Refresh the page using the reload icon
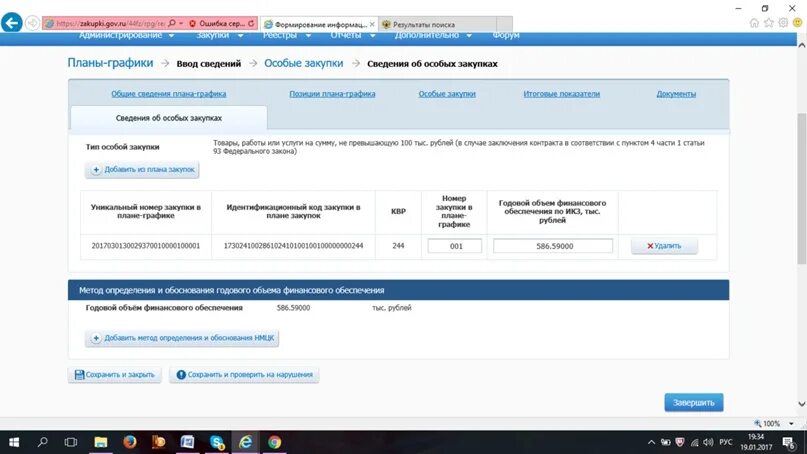This screenshot has width=807, height=454. click(251, 24)
